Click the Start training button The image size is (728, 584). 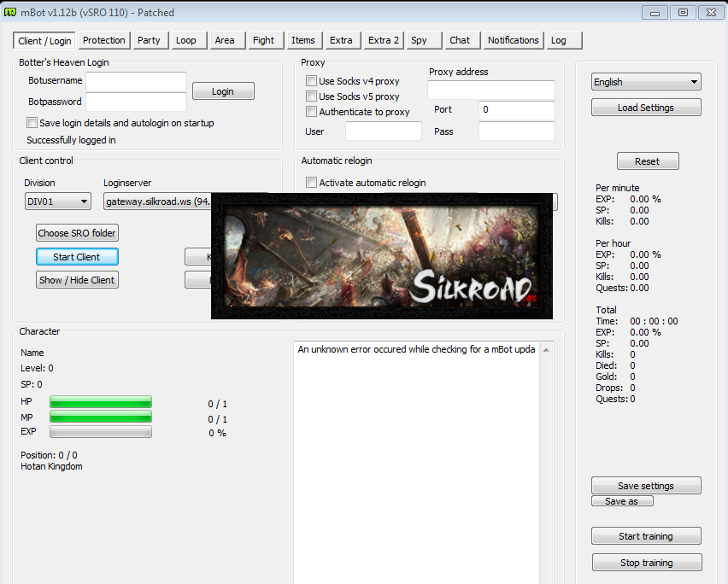coord(646,535)
